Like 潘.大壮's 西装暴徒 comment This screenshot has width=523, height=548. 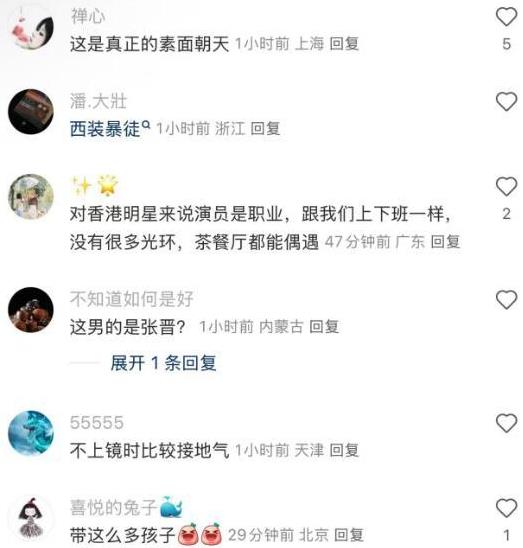point(506,102)
